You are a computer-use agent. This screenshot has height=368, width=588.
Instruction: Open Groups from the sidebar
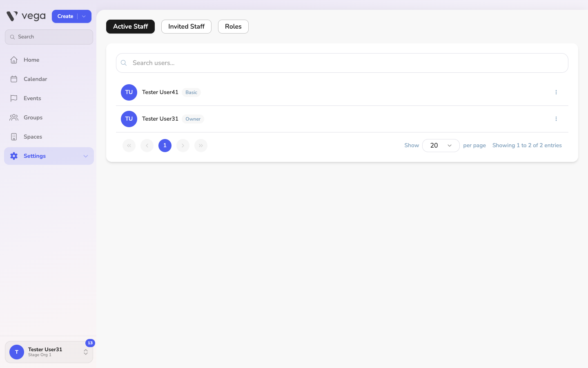[x=49, y=118]
